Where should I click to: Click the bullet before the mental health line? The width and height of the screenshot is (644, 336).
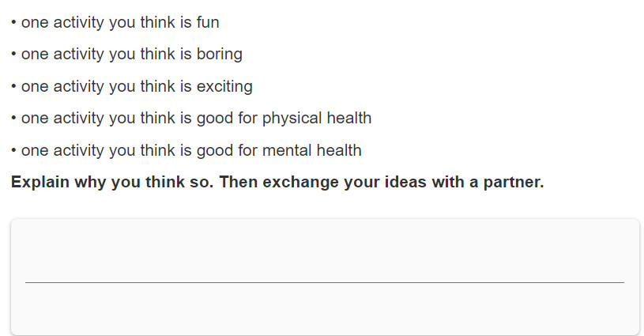pyautogui.click(x=13, y=150)
